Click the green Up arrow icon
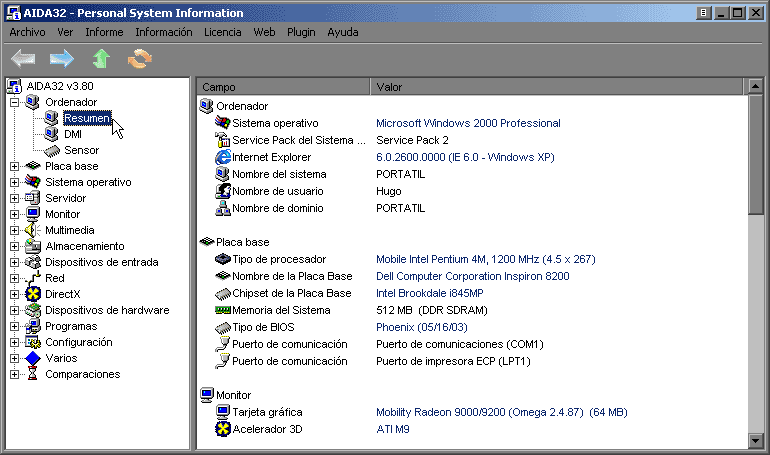770x455 pixels. click(101, 58)
